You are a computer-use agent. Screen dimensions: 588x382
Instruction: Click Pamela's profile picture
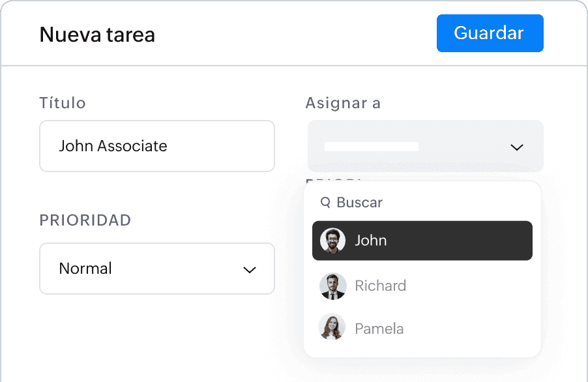point(332,327)
